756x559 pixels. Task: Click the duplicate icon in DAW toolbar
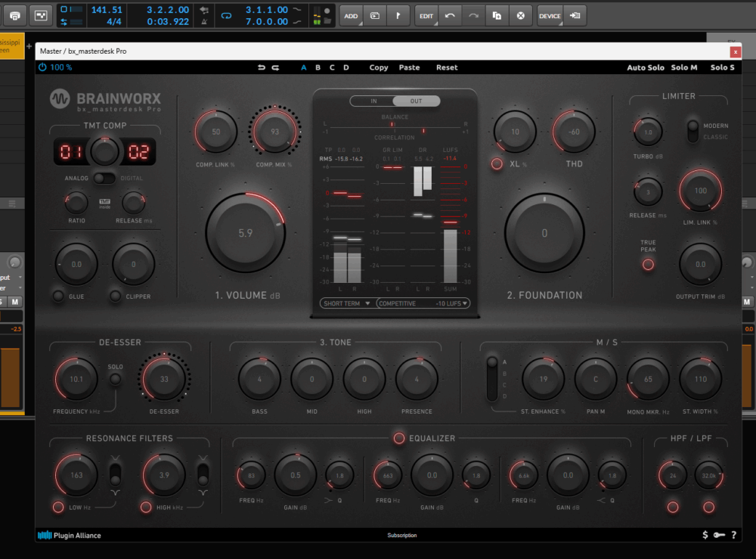[x=497, y=16]
